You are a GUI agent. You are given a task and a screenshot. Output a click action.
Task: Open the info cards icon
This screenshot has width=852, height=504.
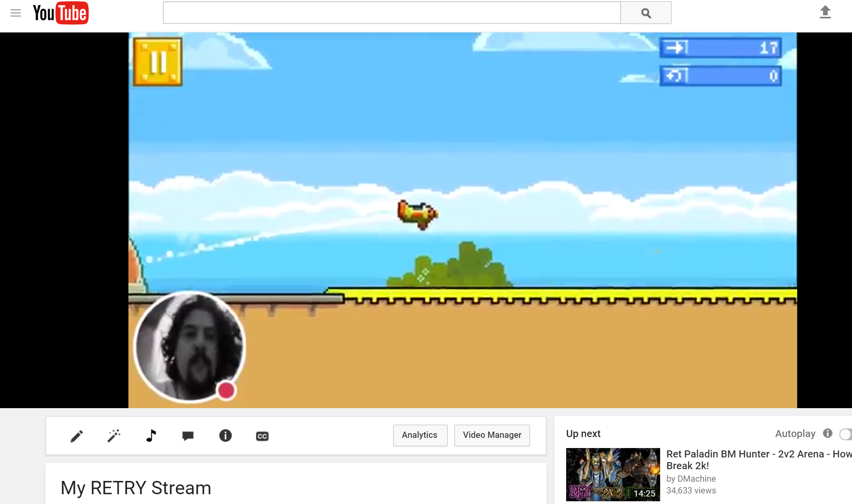coord(225,436)
